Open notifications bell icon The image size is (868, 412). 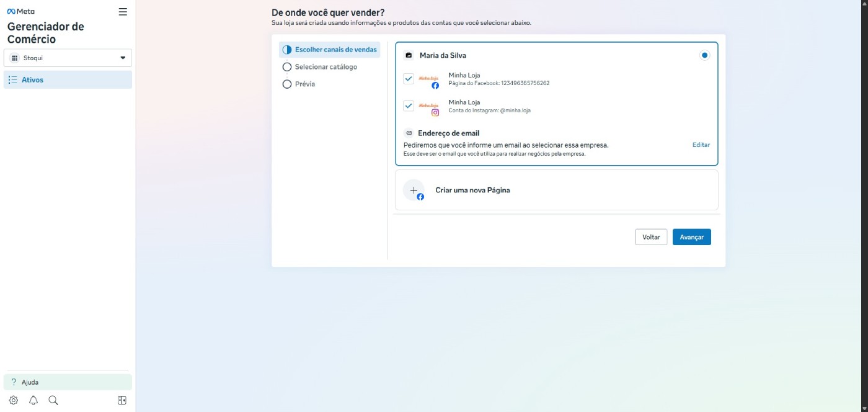(x=33, y=400)
